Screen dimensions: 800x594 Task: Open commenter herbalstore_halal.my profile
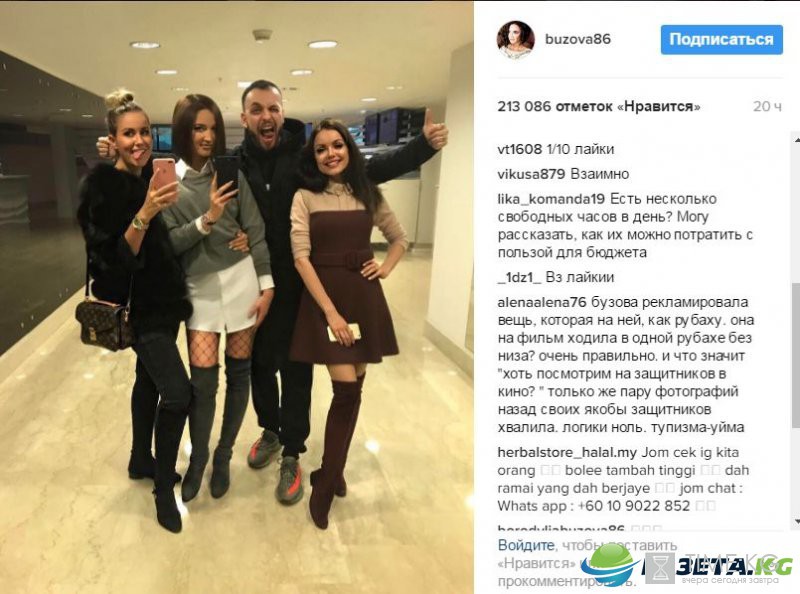567,452
